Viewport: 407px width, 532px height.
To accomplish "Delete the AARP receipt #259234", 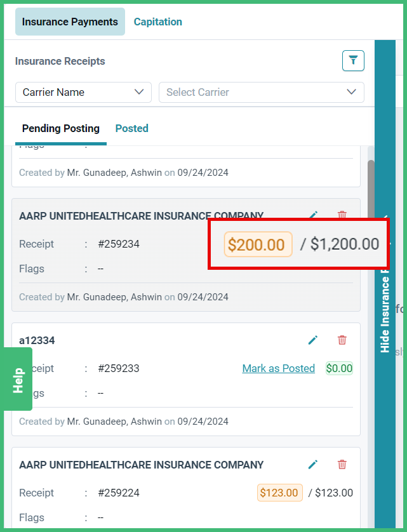I will point(342,215).
